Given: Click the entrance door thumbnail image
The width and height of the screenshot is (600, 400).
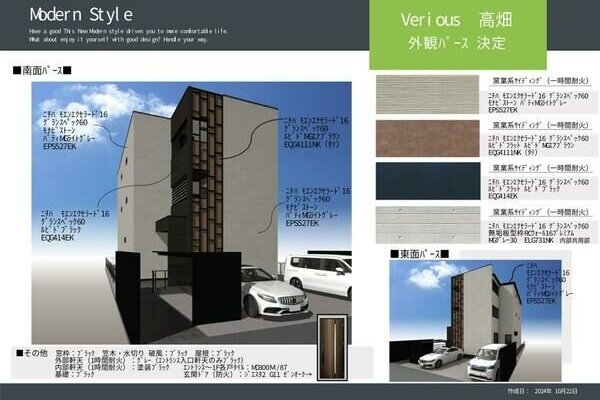Looking at the screenshot, I should tap(333, 348).
